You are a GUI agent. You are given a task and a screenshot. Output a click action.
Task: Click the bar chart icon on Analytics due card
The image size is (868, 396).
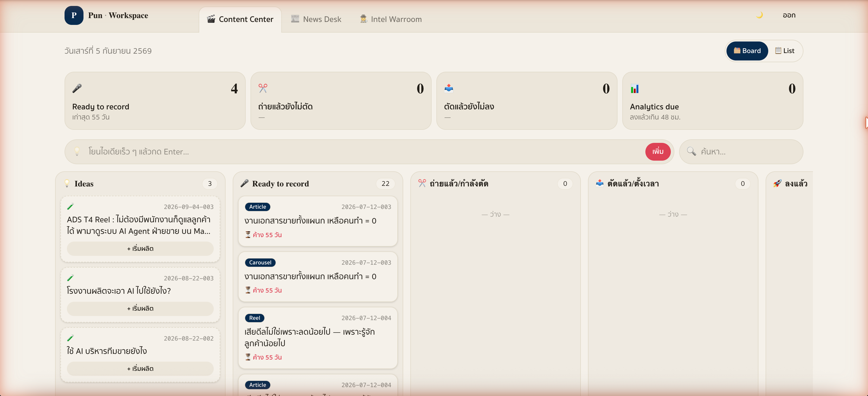click(635, 88)
